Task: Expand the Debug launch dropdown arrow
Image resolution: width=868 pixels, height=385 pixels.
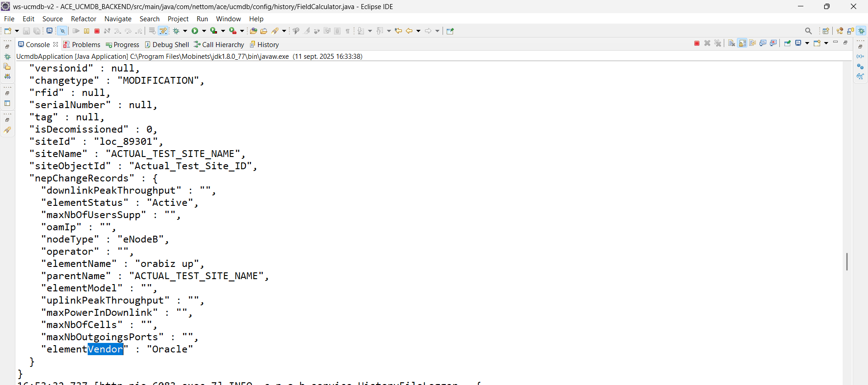Action: click(x=185, y=31)
